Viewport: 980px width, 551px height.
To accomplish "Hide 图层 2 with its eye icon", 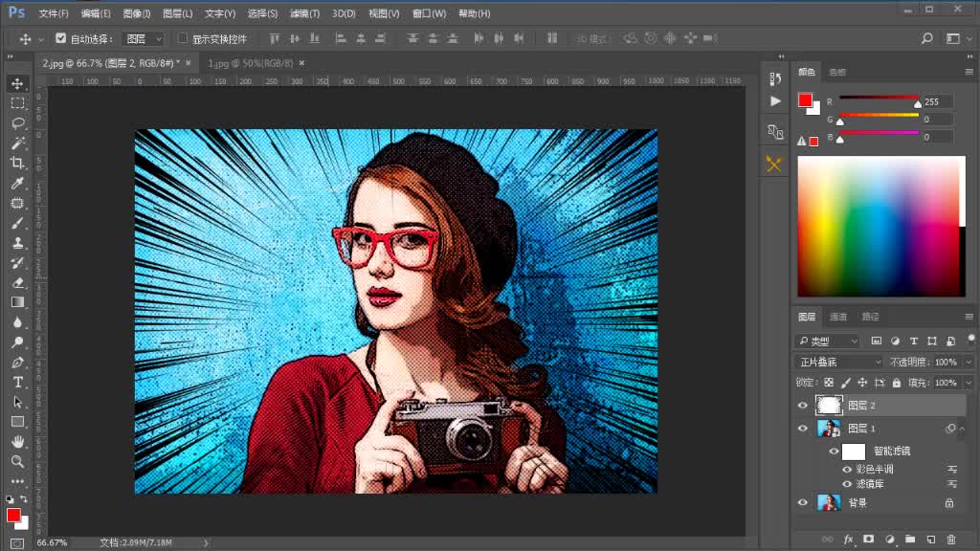I will point(802,406).
